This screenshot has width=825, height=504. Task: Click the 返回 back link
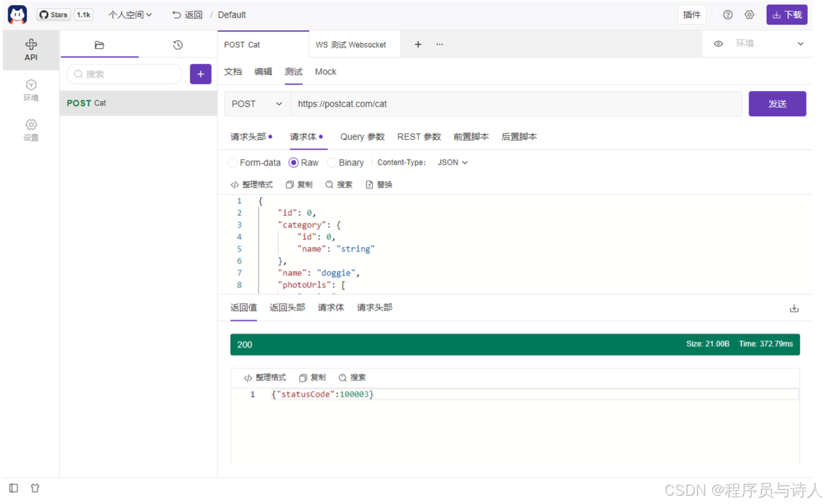point(187,15)
